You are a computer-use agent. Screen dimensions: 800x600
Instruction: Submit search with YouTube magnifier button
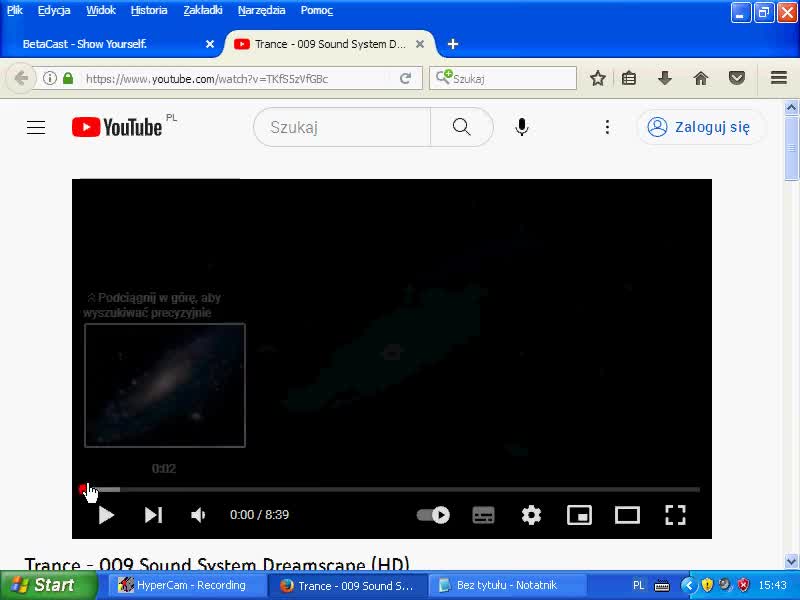pyautogui.click(x=462, y=127)
